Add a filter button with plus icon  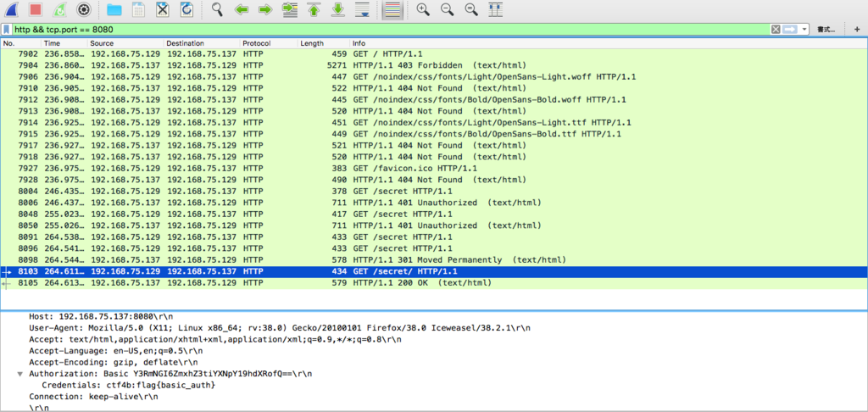[857, 30]
